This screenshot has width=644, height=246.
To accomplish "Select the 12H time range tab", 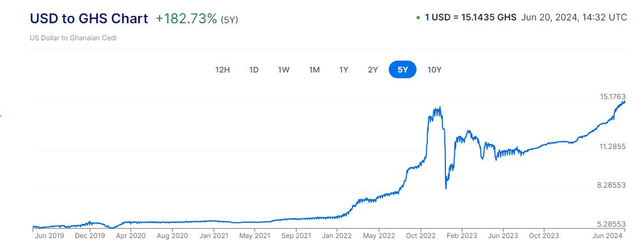I will [222, 70].
